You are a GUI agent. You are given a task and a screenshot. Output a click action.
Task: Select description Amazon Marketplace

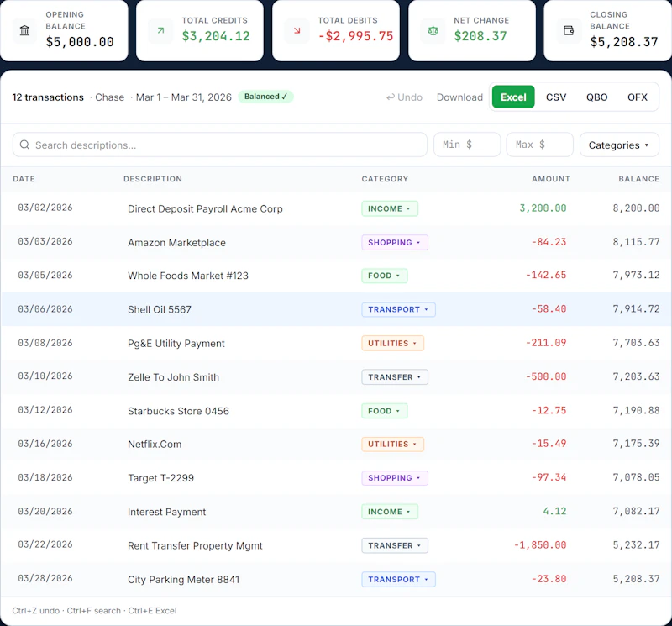tap(176, 243)
